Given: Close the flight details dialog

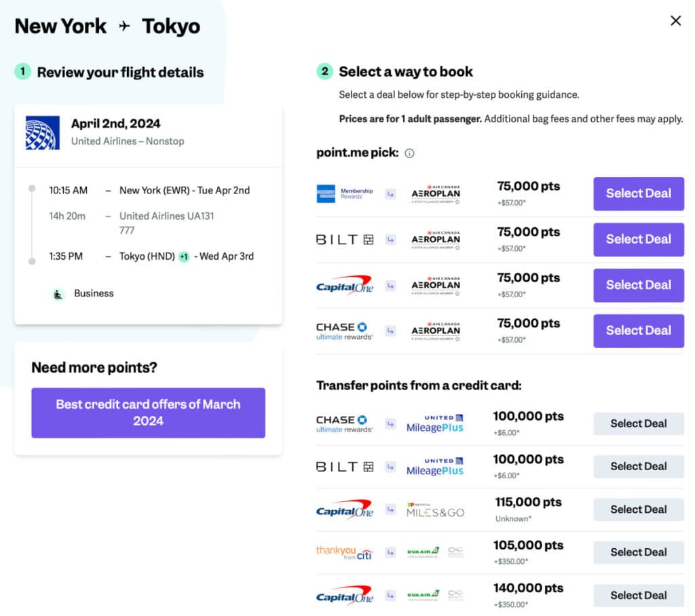Looking at the screenshot, I should 675,21.
